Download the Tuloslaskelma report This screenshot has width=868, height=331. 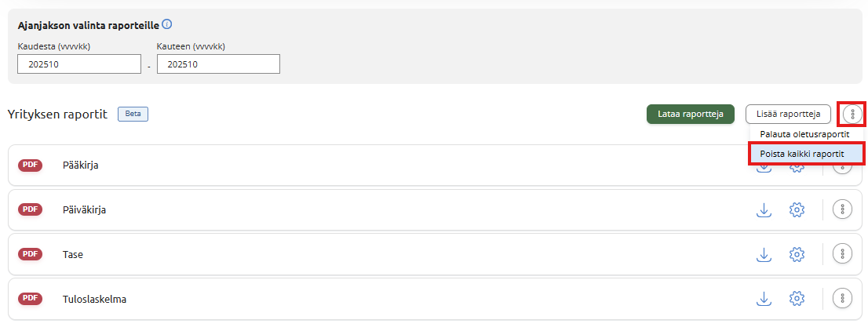click(763, 299)
